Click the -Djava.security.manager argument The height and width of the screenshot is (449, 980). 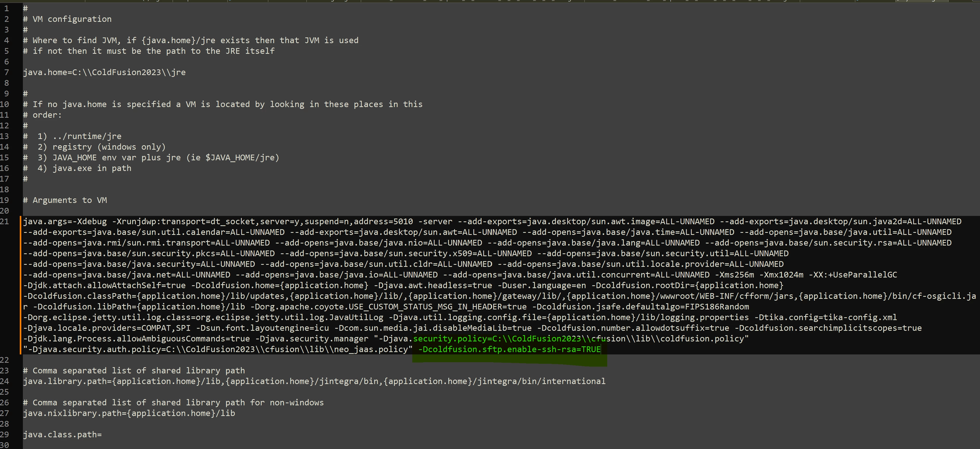312,339
